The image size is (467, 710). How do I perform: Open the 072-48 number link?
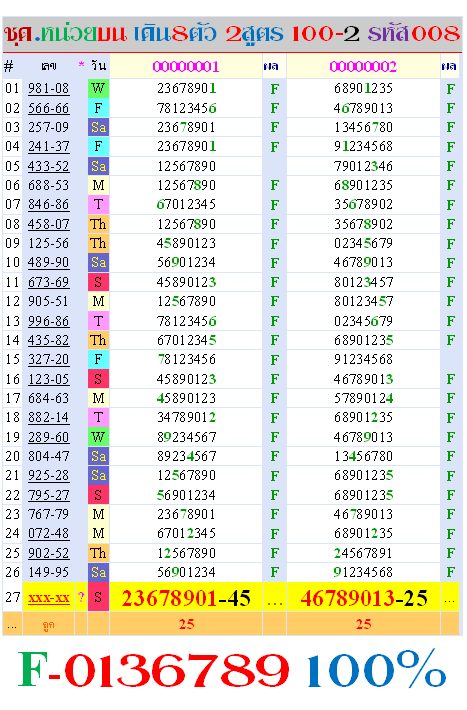[x=48, y=533]
